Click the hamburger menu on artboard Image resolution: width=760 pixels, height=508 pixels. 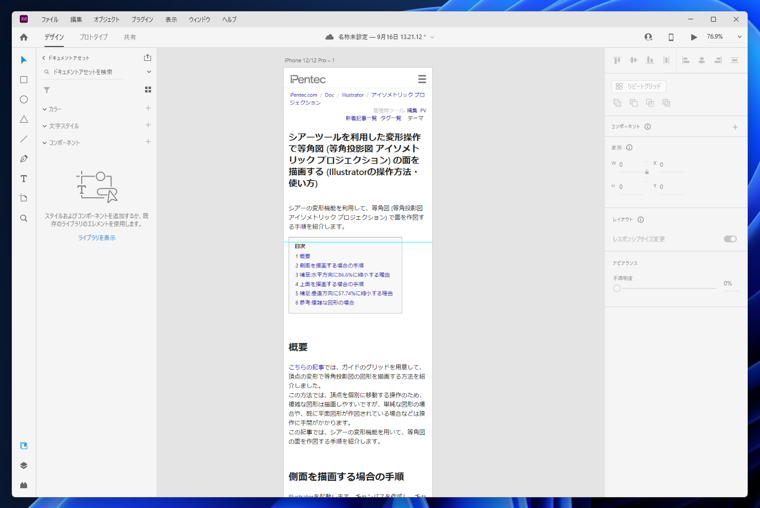click(x=422, y=79)
